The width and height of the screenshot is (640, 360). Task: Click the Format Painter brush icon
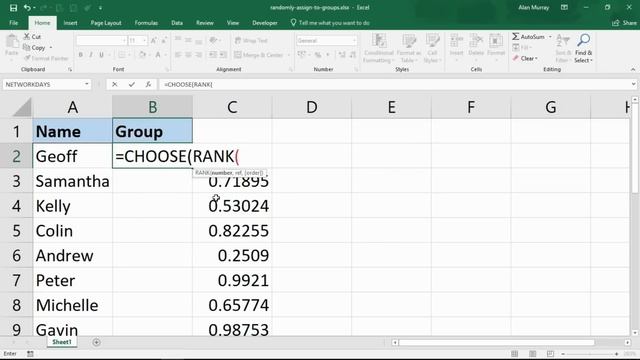pos(27,58)
